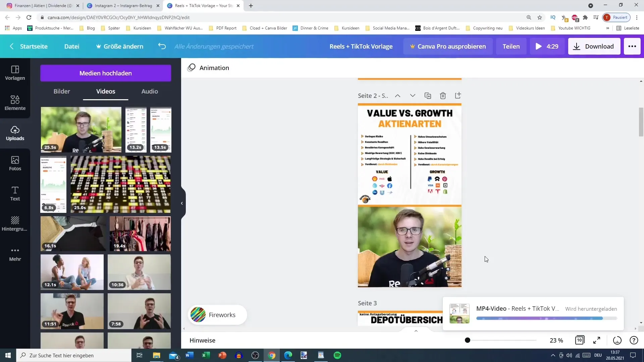Open the Datei menu
644x362 pixels.
pos(72,46)
